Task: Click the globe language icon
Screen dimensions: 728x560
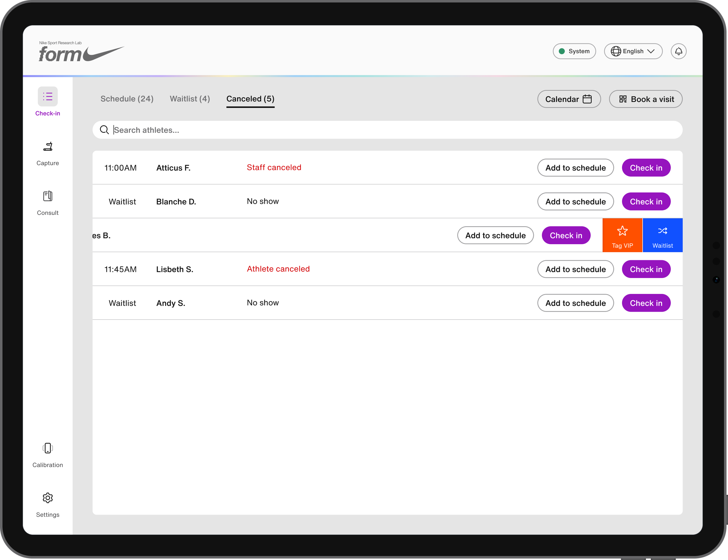Action: 615,51
